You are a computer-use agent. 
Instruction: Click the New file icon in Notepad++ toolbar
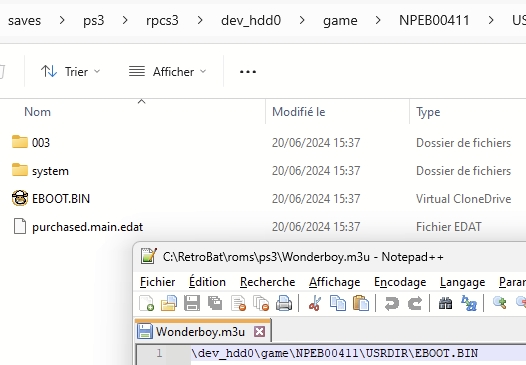tap(146, 303)
